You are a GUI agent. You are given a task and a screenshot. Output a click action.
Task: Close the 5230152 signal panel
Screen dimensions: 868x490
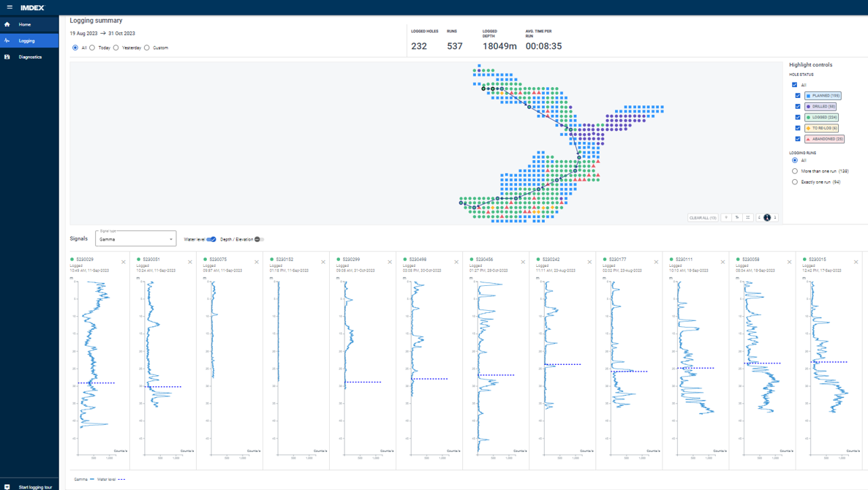[323, 262]
